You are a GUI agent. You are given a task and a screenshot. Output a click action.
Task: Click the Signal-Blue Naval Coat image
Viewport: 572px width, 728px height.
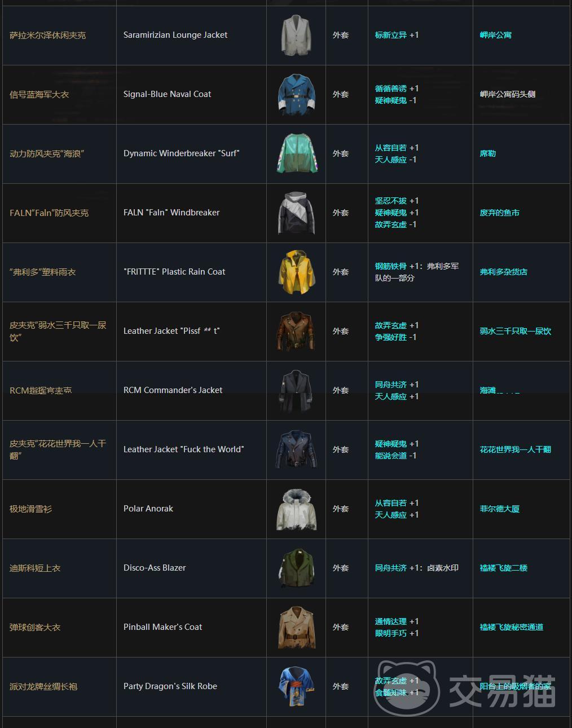[296, 94]
